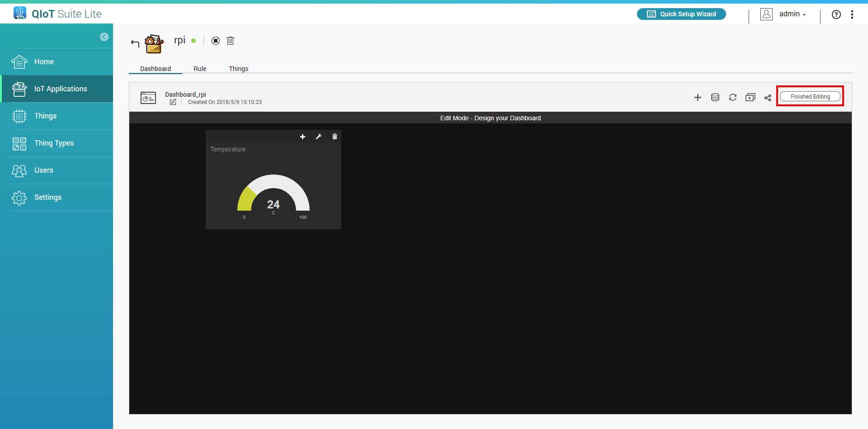
Task: Open the three-dot more options menu
Action: point(852,14)
